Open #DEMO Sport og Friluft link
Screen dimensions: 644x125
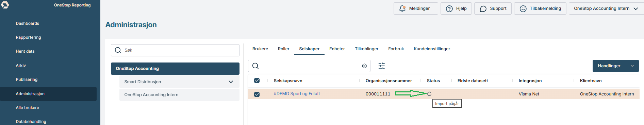point(297,94)
